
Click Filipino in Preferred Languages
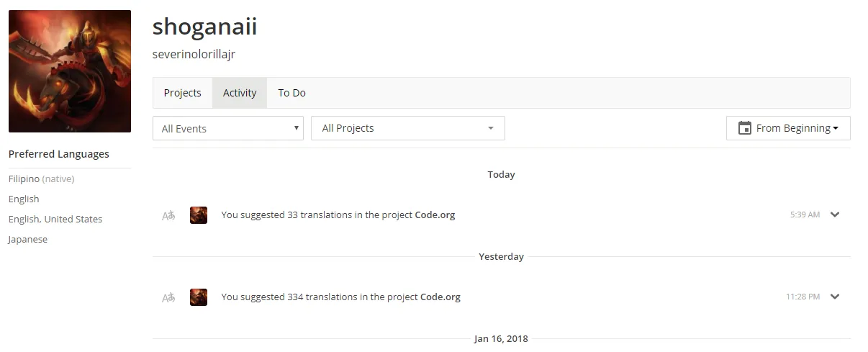tap(24, 179)
